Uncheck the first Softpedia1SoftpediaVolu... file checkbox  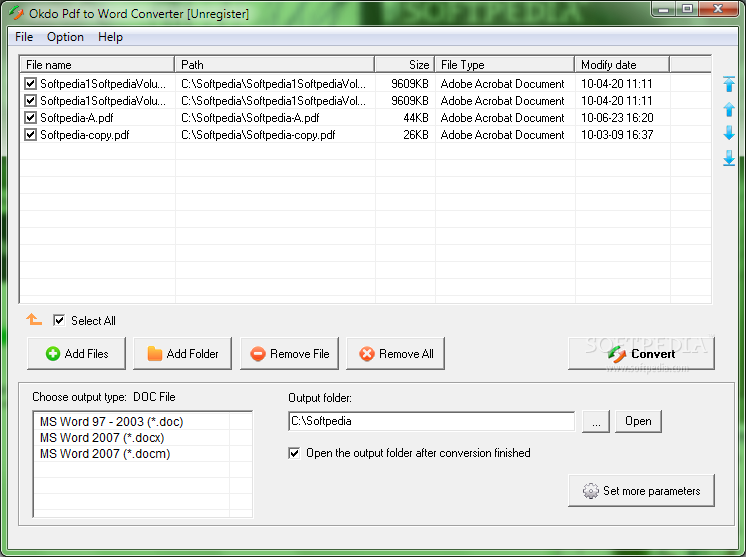[30, 84]
